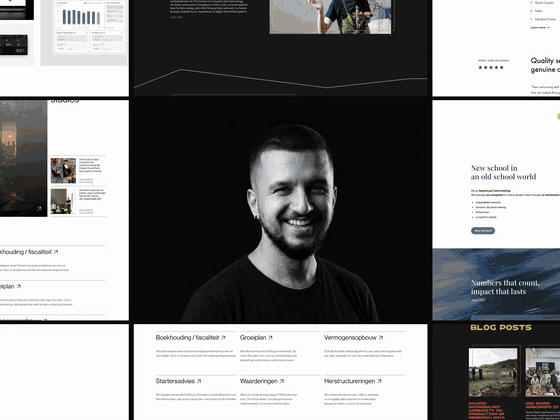Open the blog post thumbnail showing a crowd indoors
This screenshot has height=420, width=560.
[542, 372]
